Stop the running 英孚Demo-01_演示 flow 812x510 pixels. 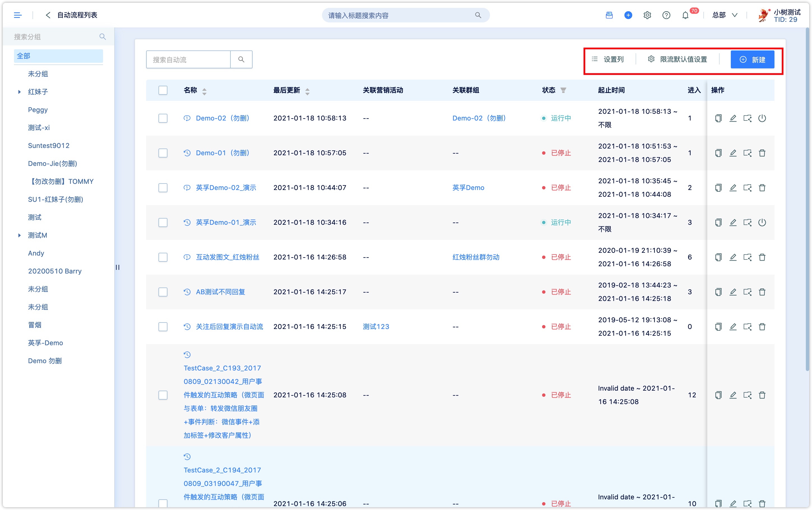[762, 222]
